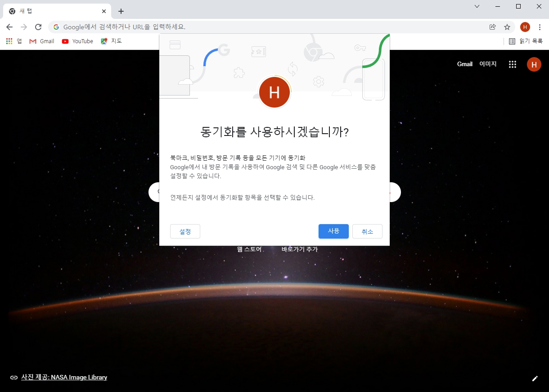The height and width of the screenshot is (392, 549).
Task: Maximize the Chrome window
Action: pyautogui.click(x=518, y=6)
